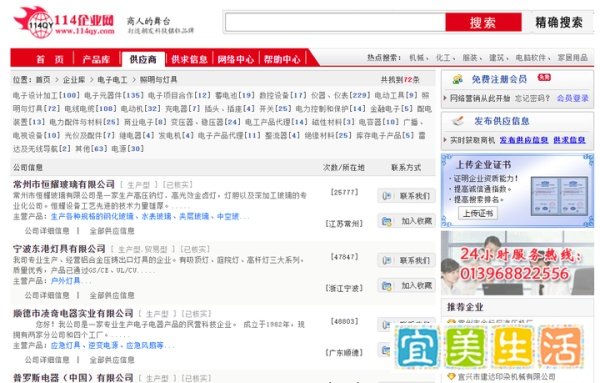
Task: Click the red 免费 badge icon
Action: click(544, 77)
